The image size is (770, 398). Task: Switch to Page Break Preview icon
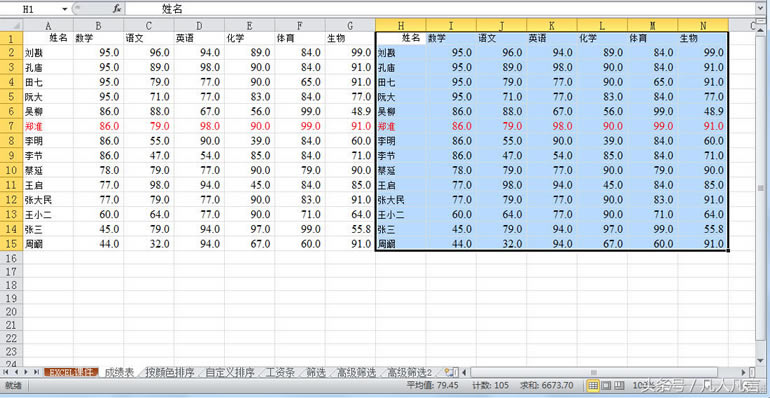pos(619,385)
